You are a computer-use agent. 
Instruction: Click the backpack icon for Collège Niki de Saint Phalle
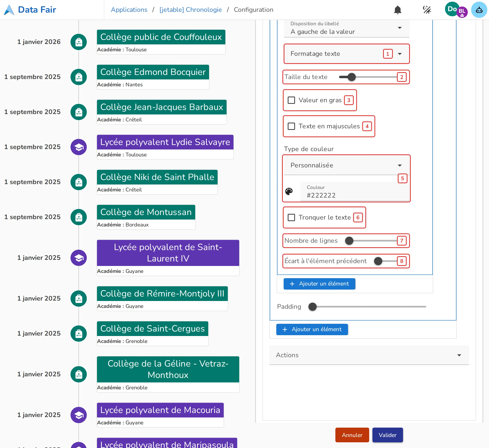(79, 182)
